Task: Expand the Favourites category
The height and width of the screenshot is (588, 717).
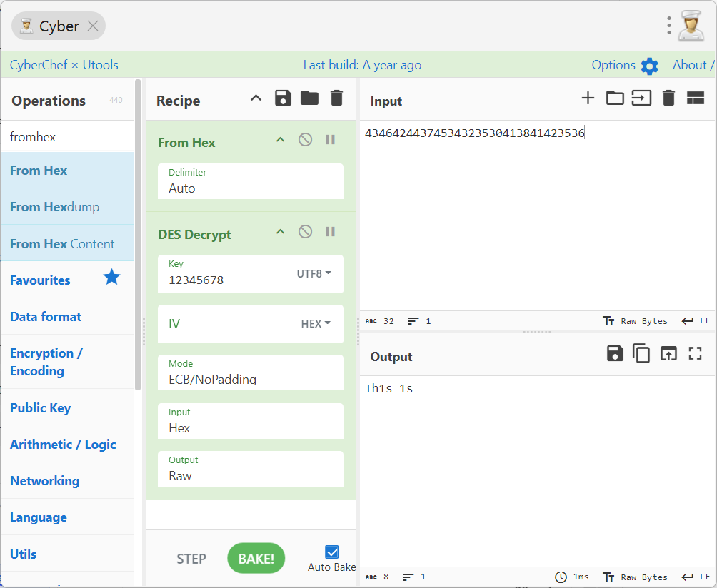Action: pos(67,280)
